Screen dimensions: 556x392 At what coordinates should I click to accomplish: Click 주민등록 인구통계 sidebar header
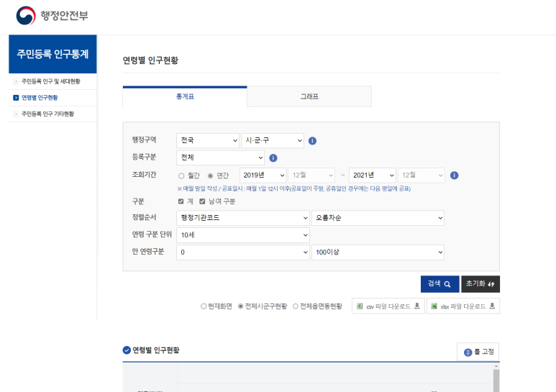tap(53, 54)
